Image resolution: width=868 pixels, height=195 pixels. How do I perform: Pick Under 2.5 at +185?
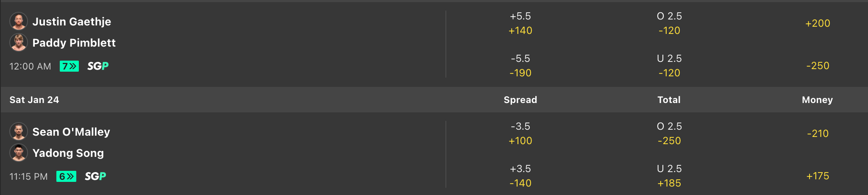click(669, 176)
